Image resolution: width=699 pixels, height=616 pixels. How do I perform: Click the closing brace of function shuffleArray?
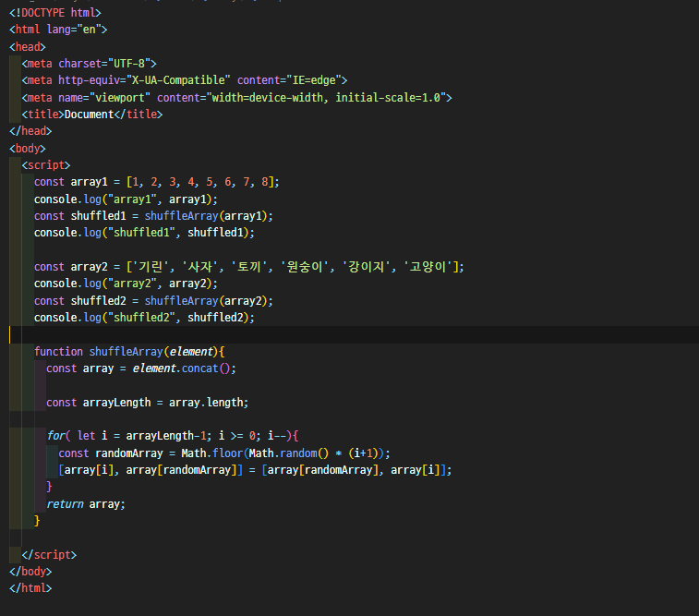(x=37, y=521)
